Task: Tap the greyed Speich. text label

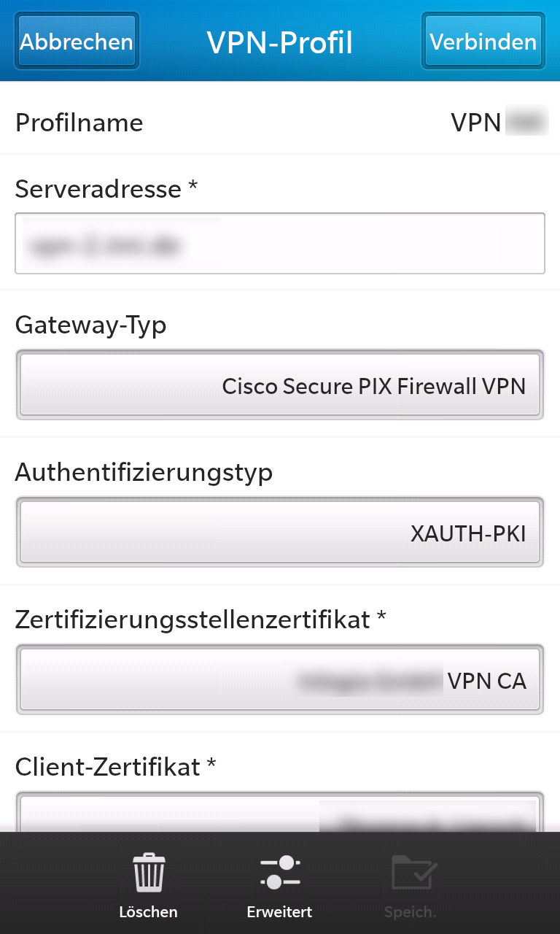Action: (411, 912)
